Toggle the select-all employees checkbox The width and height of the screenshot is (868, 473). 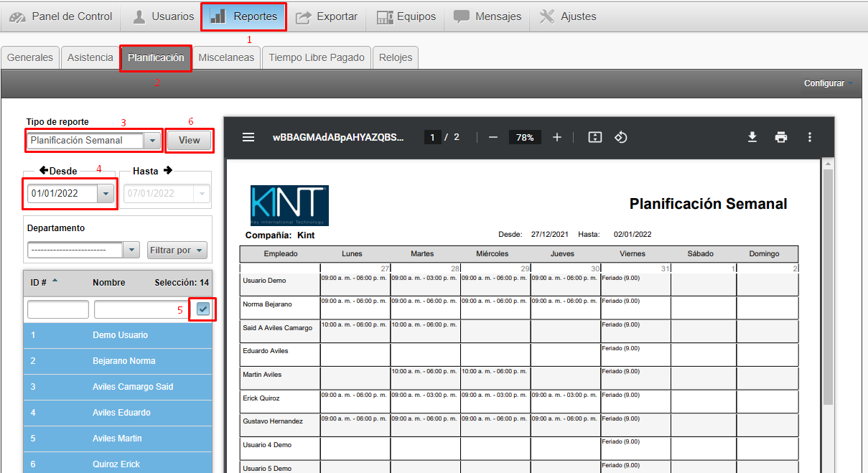pyautogui.click(x=203, y=309)
